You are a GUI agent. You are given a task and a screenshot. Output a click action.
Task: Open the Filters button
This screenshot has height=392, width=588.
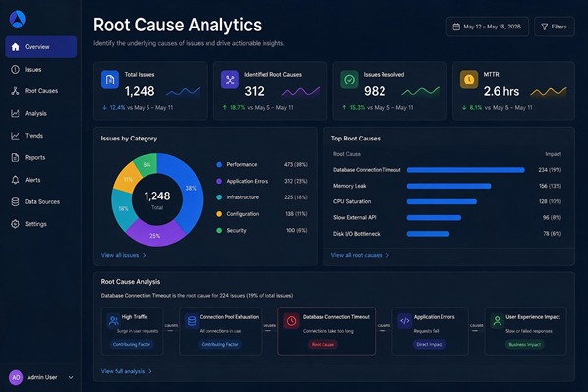click(x=555, y=27)
